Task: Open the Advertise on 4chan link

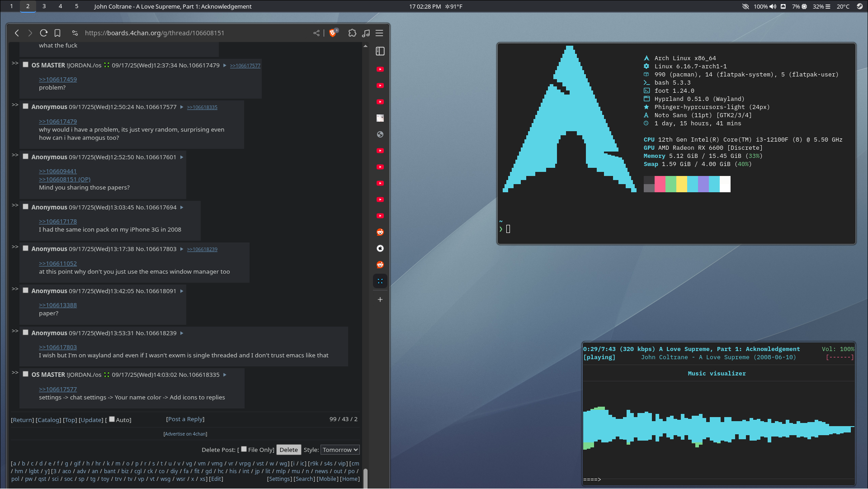Action: pyautogui.click(x=185, y=434)
